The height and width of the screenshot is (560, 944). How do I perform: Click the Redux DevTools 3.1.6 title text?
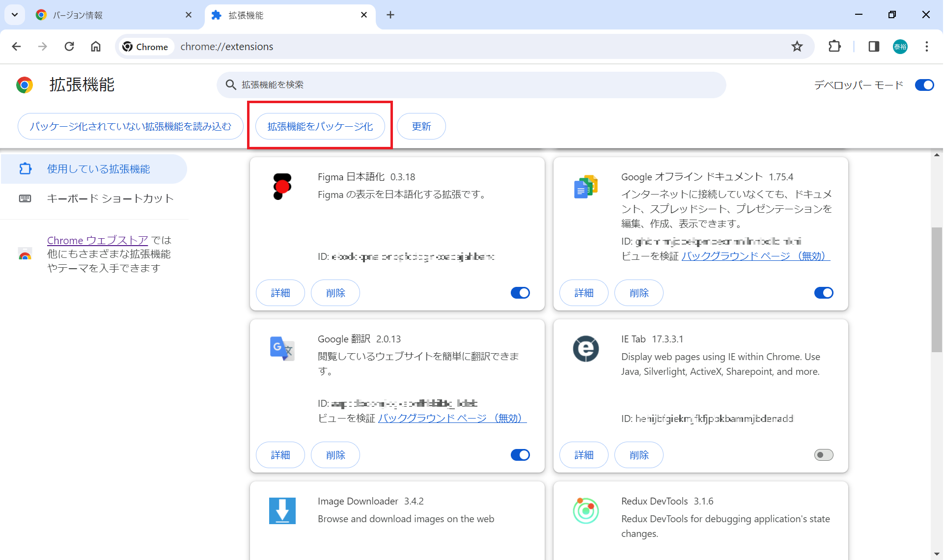[667, 501]
